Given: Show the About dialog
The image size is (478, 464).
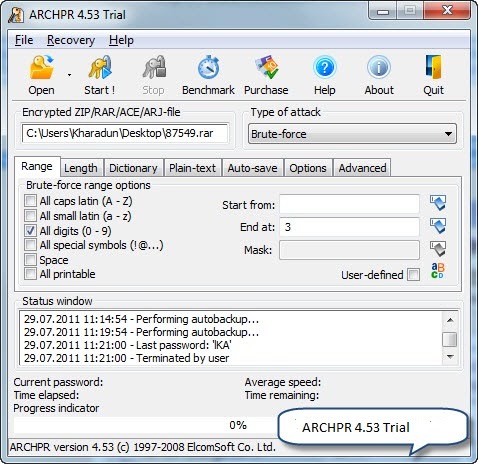Looking at the screenshot, I should pyautogui.click(x=379, y=75).
